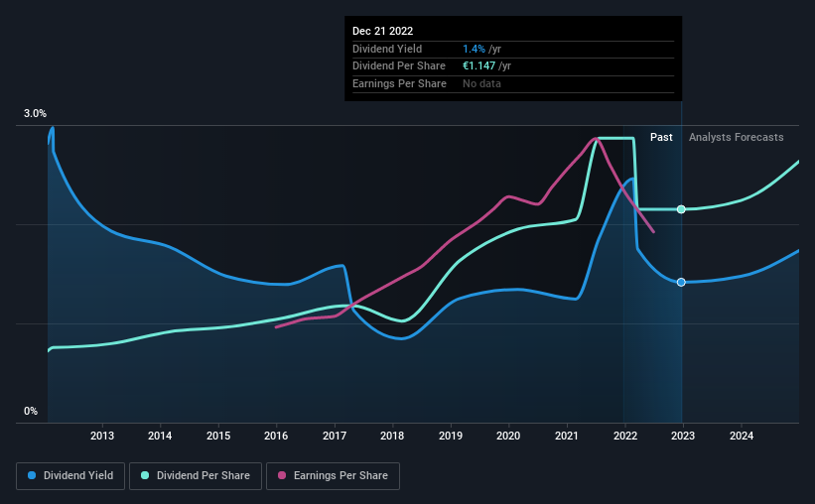Viewport: 815px width, 504px height.
Task: Click the Analysts Forecasts label
Action: (736, 137)
